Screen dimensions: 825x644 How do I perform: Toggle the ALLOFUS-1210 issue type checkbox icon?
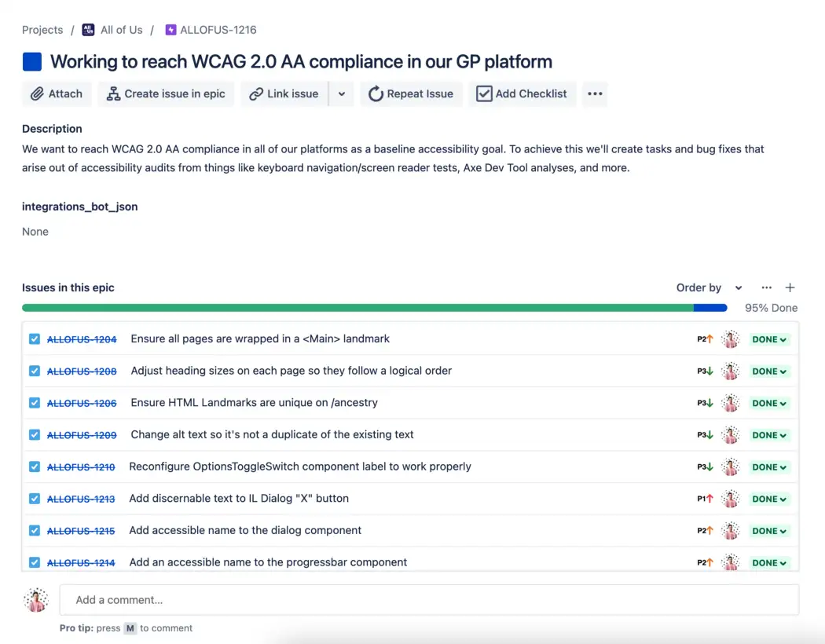point(35,467)
